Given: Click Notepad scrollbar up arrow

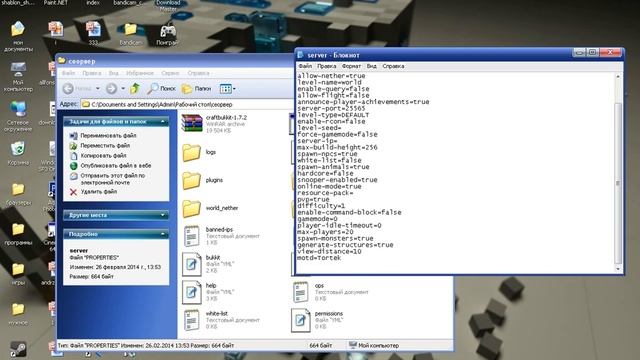Looking at the screenshot, I should coord(618,77).
